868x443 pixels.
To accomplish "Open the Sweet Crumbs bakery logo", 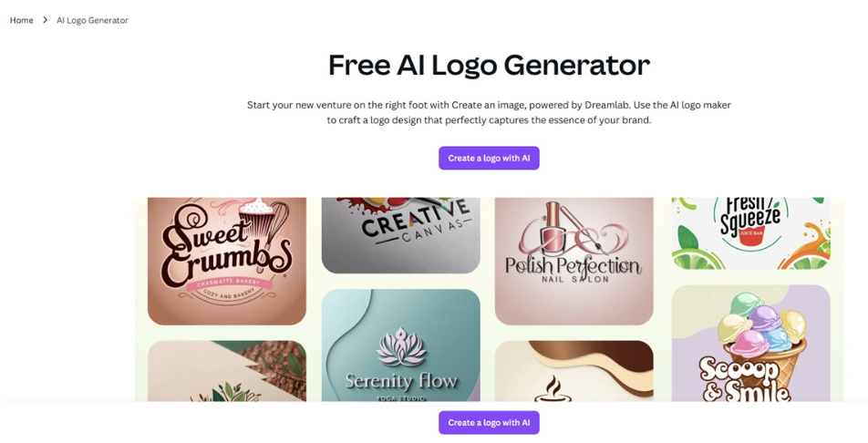I will click(227, 261).
